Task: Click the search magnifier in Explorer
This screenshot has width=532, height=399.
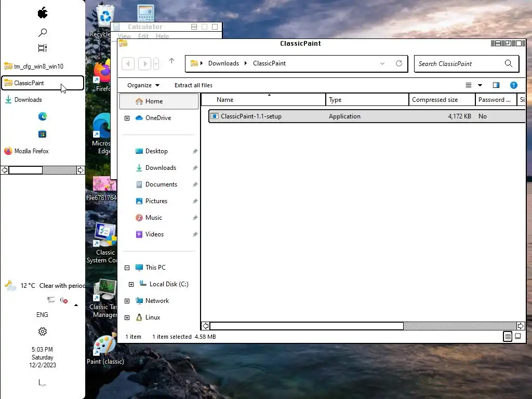Action: pos(509,63)
